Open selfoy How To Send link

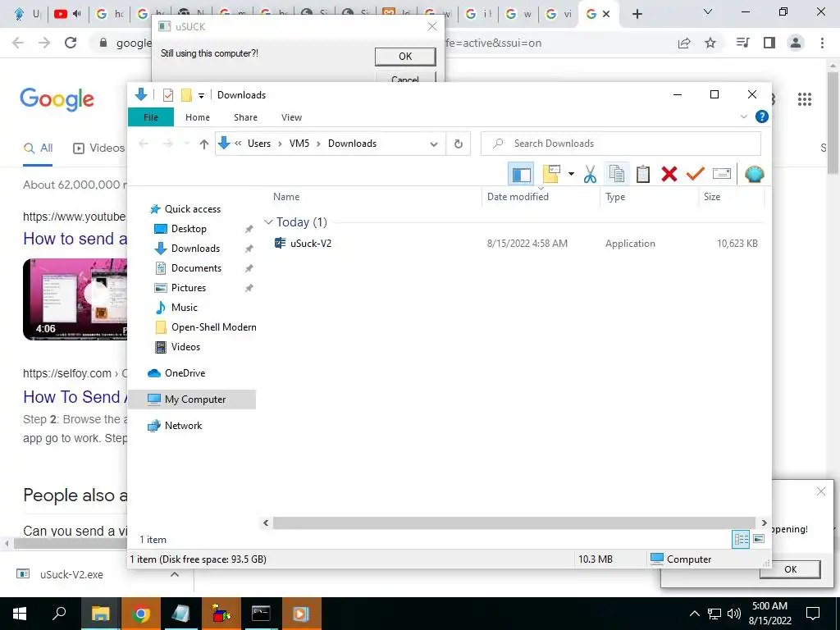(x=75, y=397)
